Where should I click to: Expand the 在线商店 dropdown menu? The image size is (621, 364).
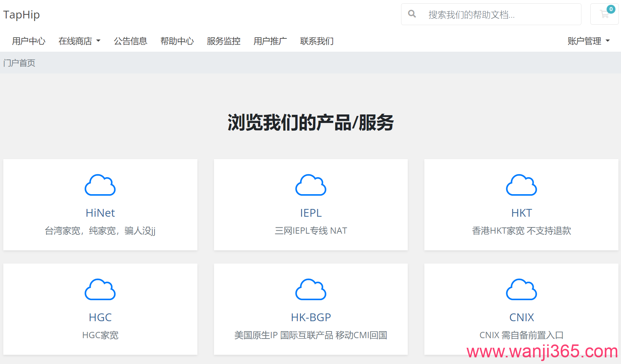(79, 41)
